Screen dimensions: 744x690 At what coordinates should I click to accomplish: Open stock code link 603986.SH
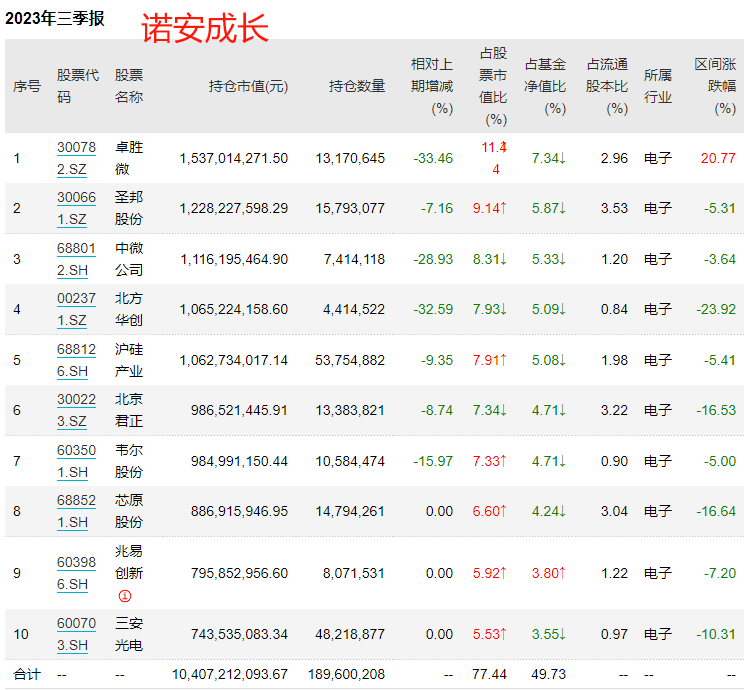[x=76, y=573]
